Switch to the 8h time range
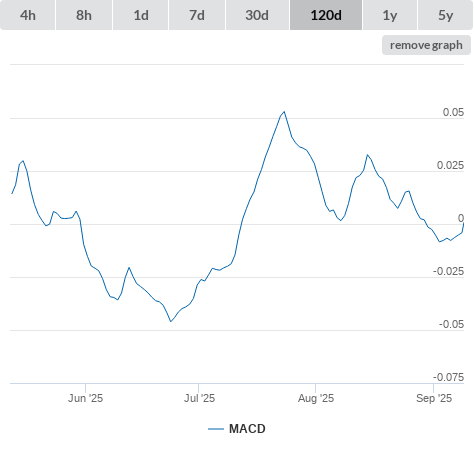Screen dimensions: 474x455 [84, 15]
